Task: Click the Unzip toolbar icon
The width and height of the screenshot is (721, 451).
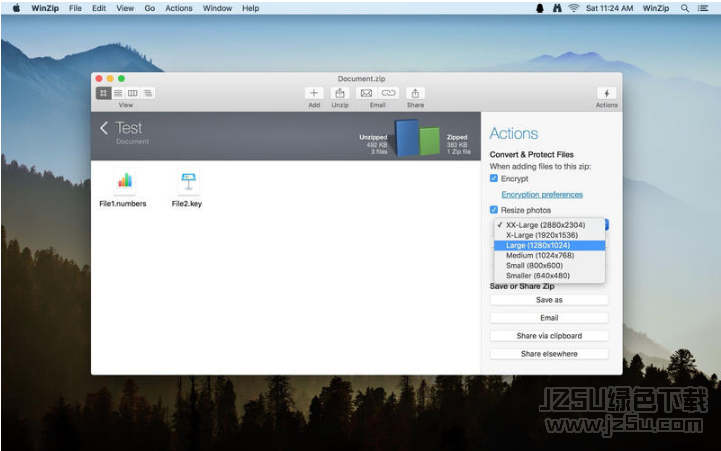Action: pos(340,93)
